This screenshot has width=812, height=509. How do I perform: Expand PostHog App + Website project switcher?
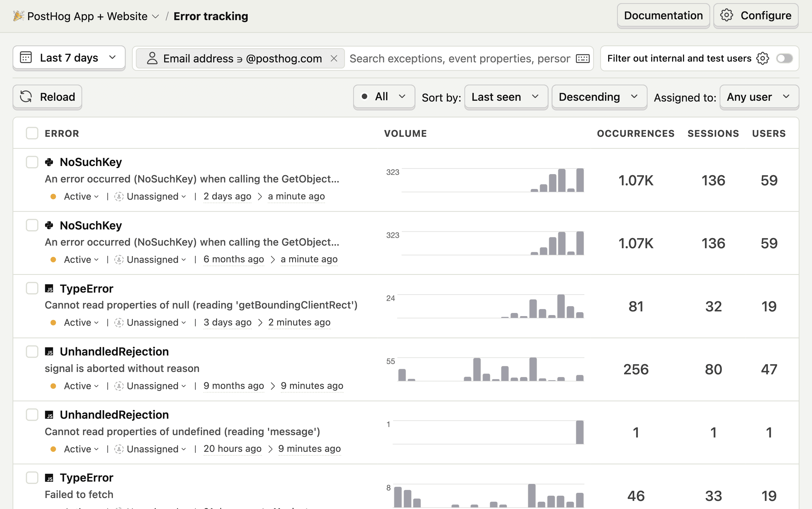pos(93,16)
